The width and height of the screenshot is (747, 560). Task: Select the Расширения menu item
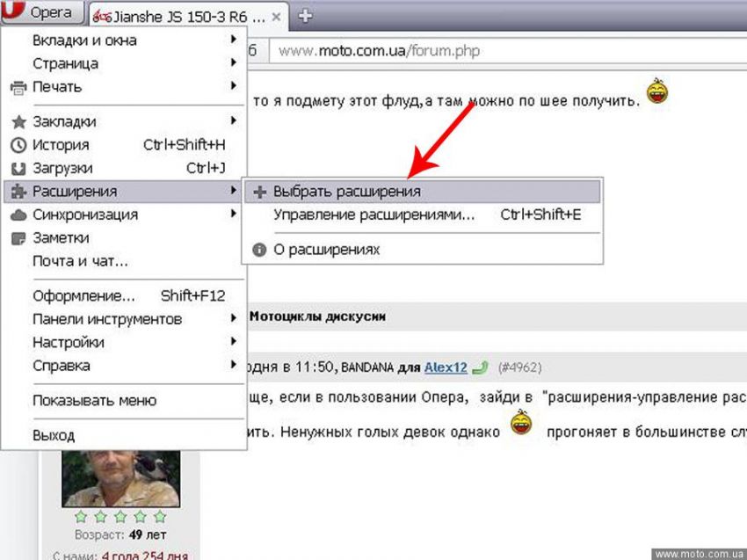tap(125, 192)
